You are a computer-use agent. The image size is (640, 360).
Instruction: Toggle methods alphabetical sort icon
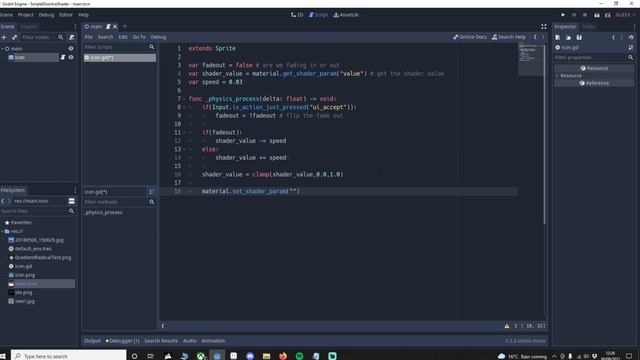151,192
